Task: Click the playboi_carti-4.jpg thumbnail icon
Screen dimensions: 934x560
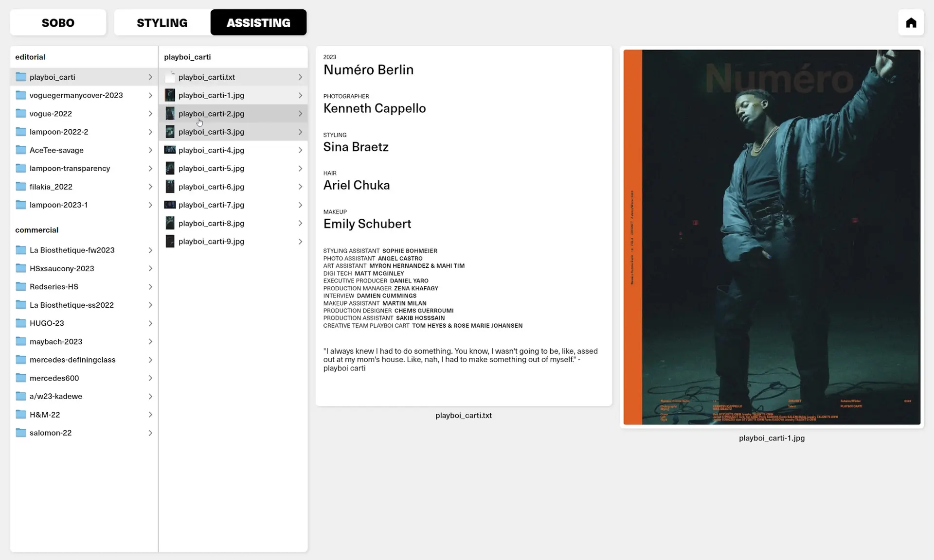Action: 170,150
